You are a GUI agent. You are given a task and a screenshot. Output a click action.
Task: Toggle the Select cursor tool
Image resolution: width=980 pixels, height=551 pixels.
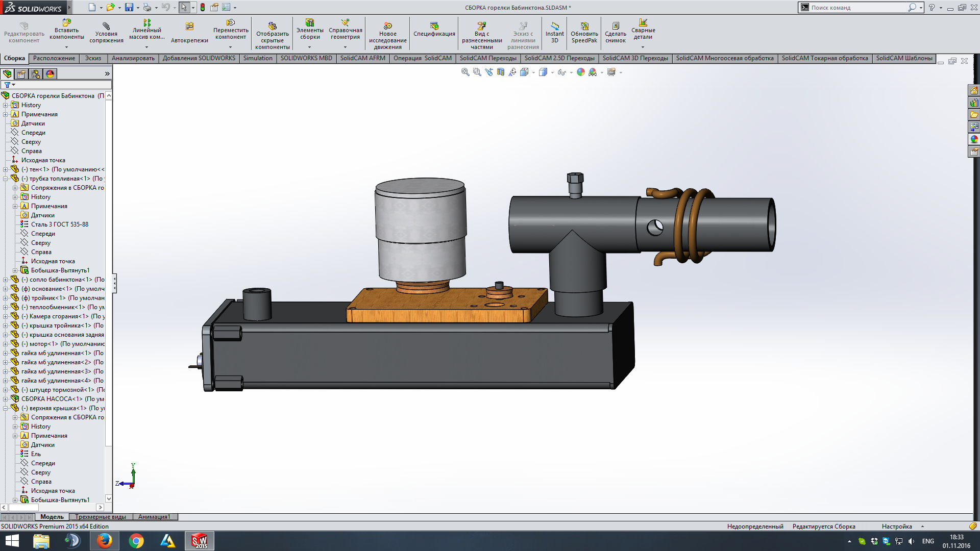pos(184,7)
